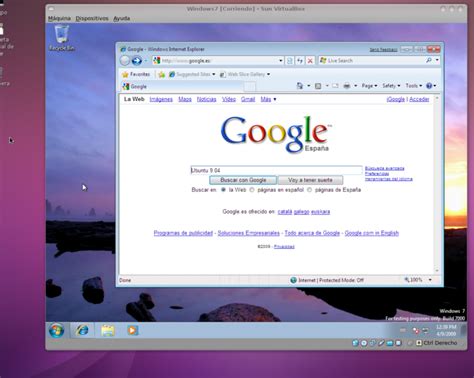Select 'páginas en español' radio option

252,190
